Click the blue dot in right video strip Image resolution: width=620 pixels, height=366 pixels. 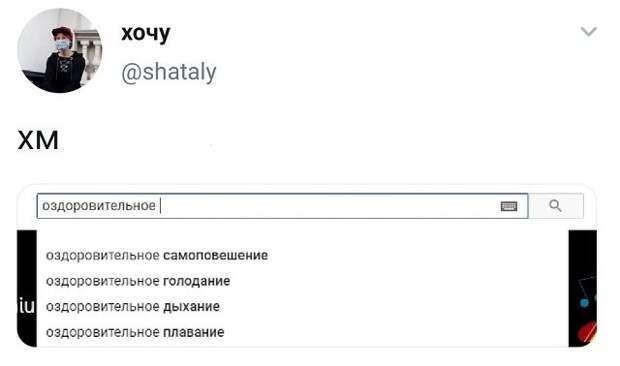(x=584, y=303)
